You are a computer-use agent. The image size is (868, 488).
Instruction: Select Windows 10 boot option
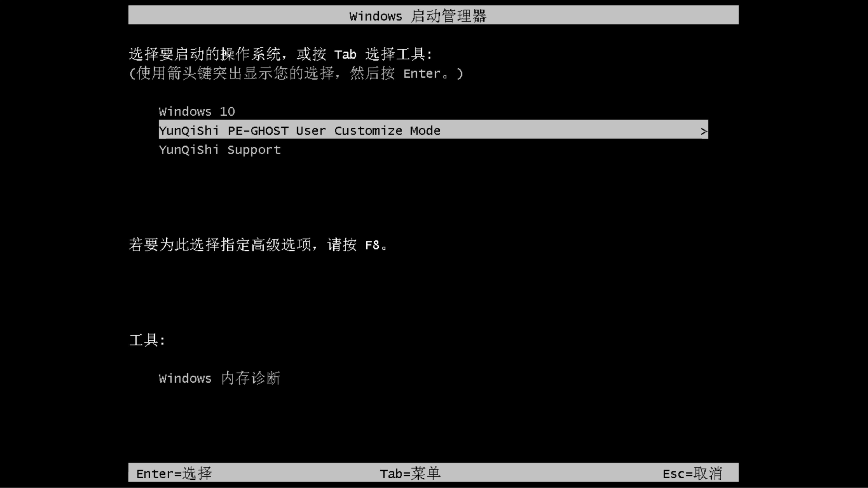[197, 111]
